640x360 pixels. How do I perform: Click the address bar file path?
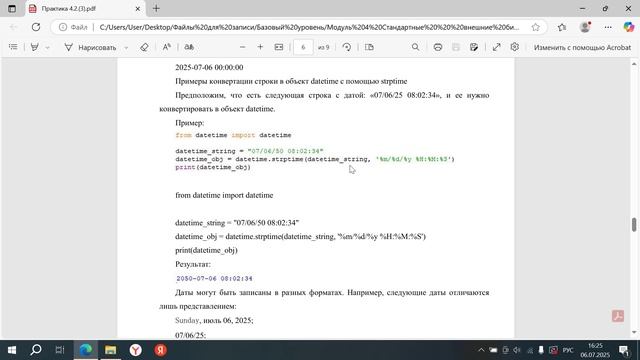pyautogui.click(x=309, y=27)
